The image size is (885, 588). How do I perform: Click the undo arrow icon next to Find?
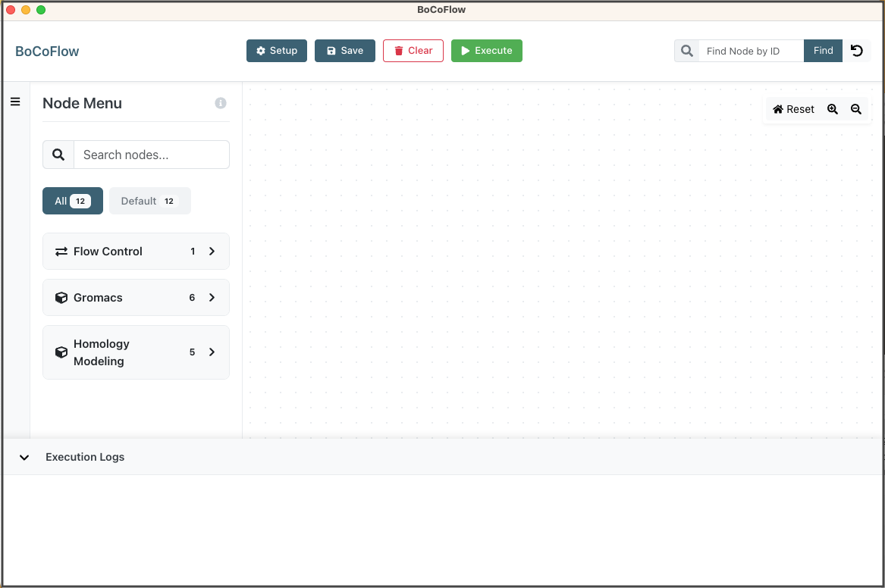click(x=857, y=51)
